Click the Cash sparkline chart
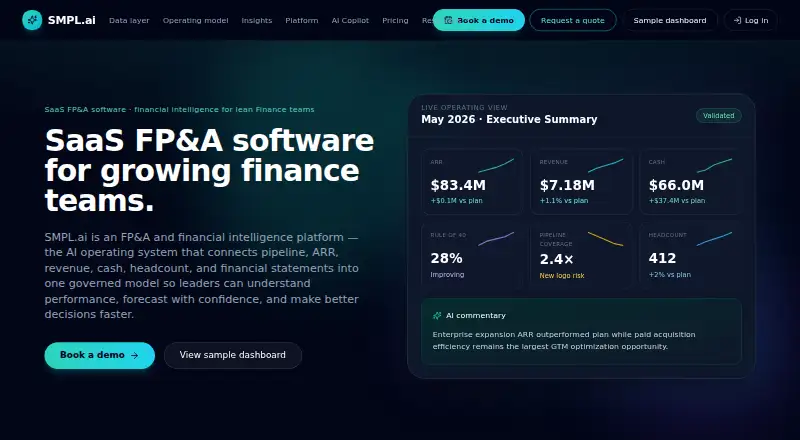 [714, 166]
